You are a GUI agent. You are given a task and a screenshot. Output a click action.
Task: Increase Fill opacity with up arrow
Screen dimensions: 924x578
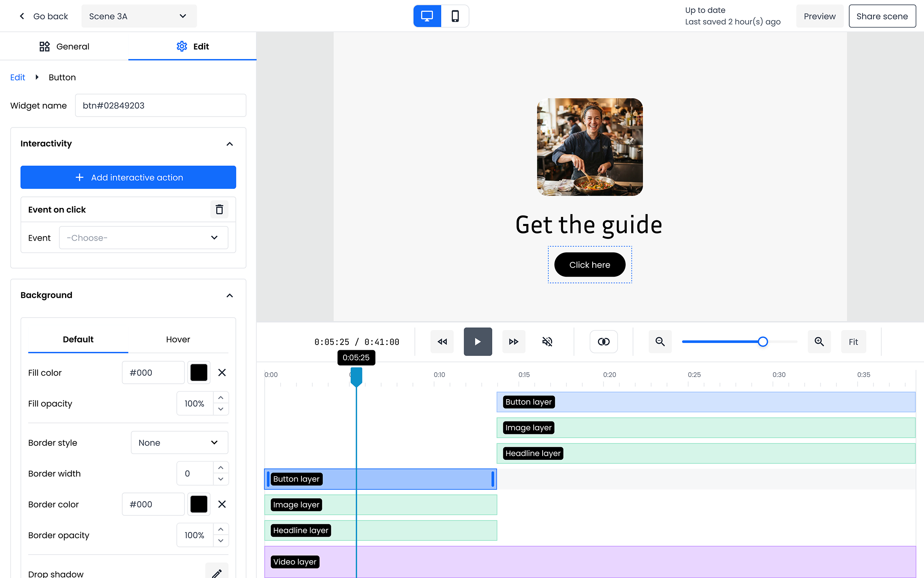(x=221, y=398)
